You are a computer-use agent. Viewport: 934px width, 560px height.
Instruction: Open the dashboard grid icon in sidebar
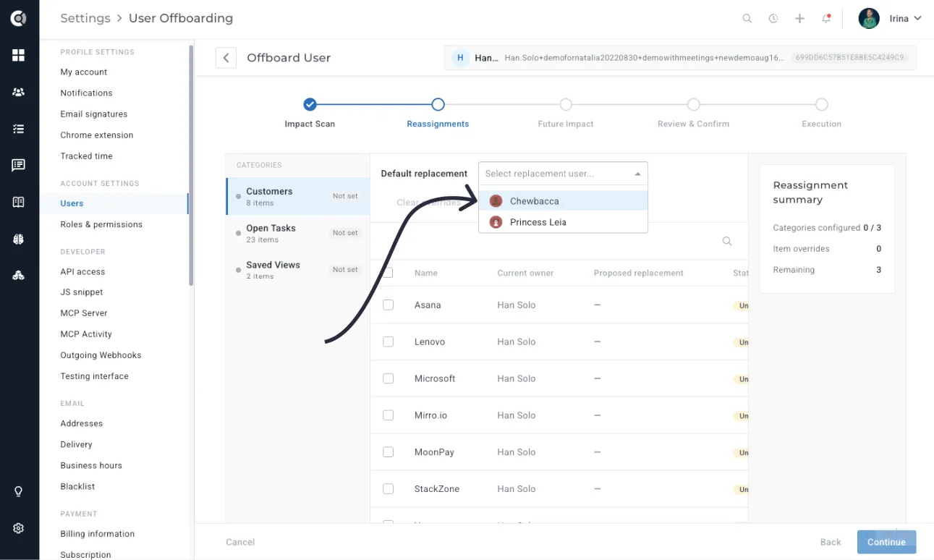[x=19, y=55]
